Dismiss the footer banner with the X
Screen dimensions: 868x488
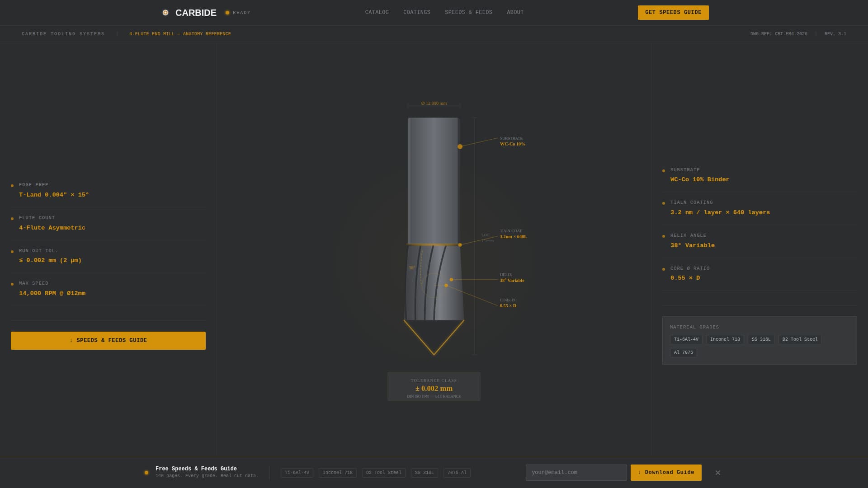click(717, 473)
